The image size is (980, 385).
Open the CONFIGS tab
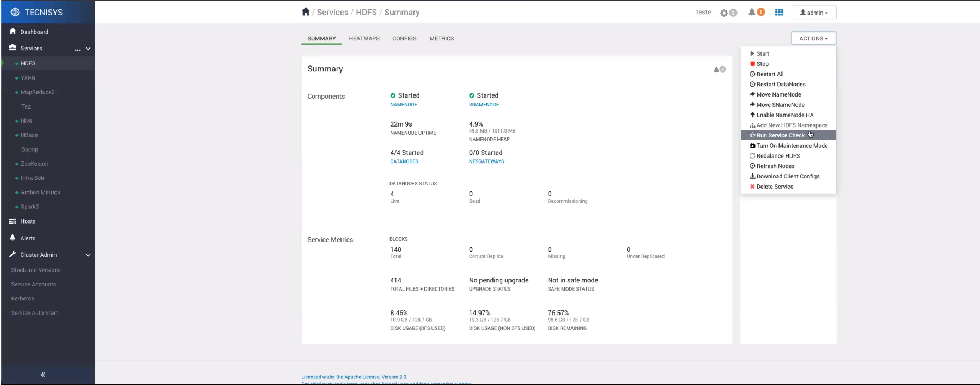coord(404,39)
